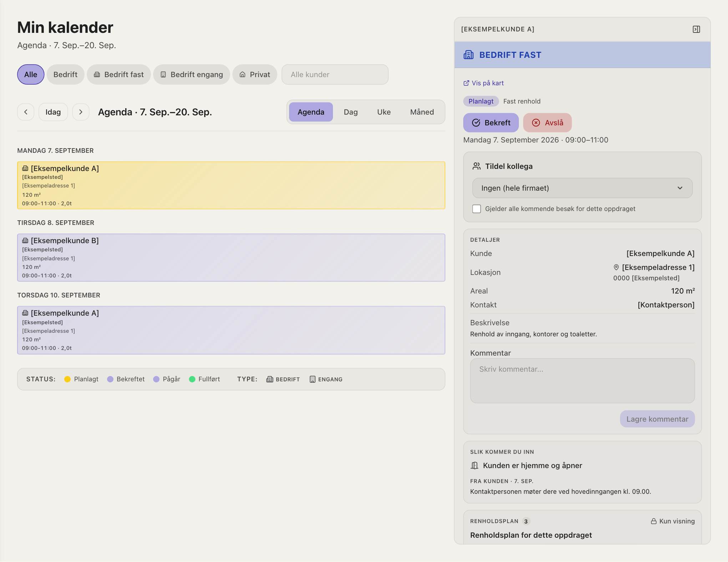
Task: Click the yellow Planlagt status dot
Action: (x=67, y=379)
